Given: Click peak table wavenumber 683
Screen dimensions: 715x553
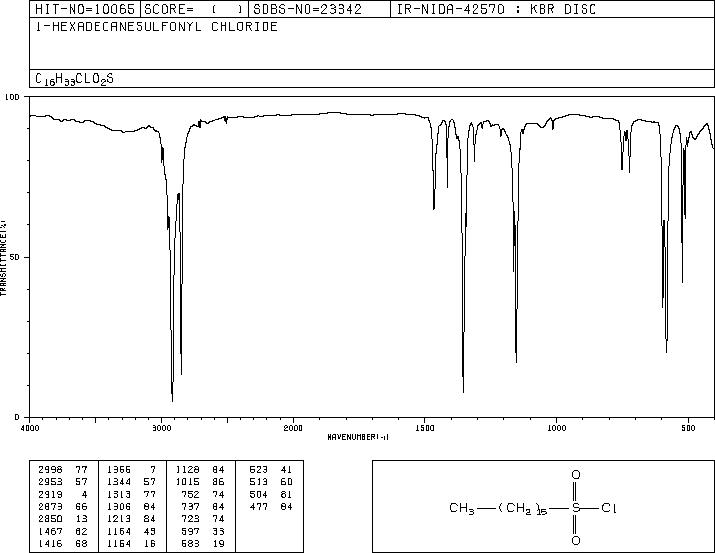Looking at the screenshot, I should (191, 543).
